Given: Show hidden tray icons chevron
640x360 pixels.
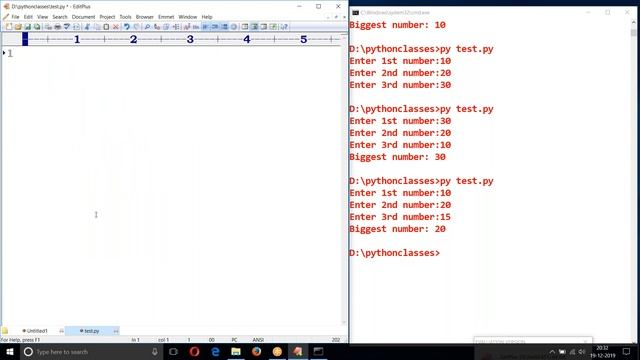Looking at the screenshot, I should [x=552, y=351].
